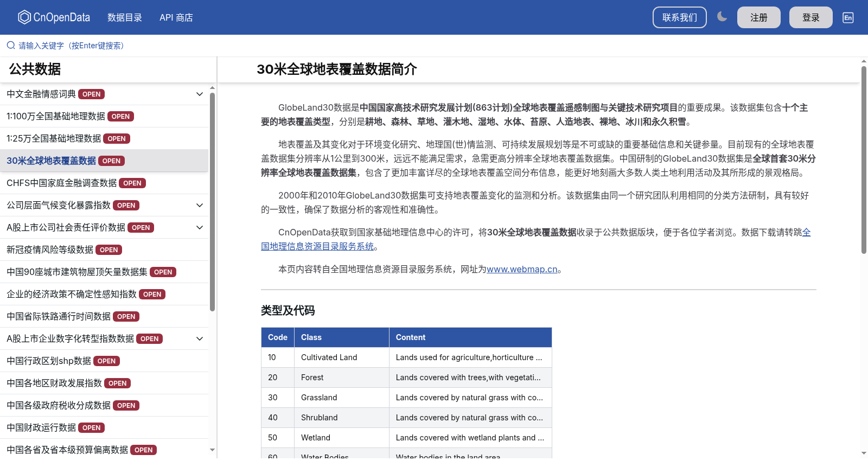Screen dimensions: 868x467
Task: Click Forest table cell
Action: click(342, 378)
